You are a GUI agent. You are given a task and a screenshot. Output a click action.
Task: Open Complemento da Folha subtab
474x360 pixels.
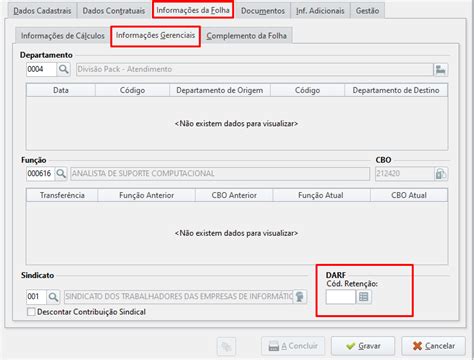246,36
